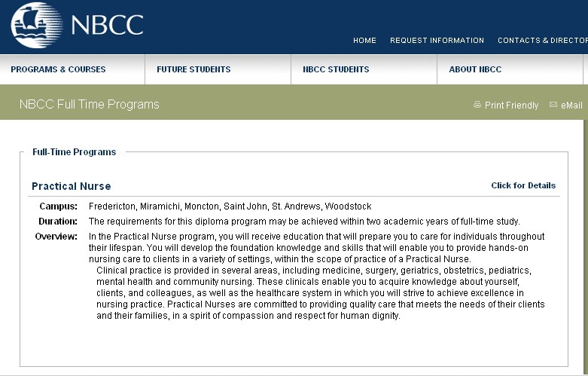Open the CONTACTS & DIRECTORY link
Viewport: 588px width, 376px height.
point(542,41)
